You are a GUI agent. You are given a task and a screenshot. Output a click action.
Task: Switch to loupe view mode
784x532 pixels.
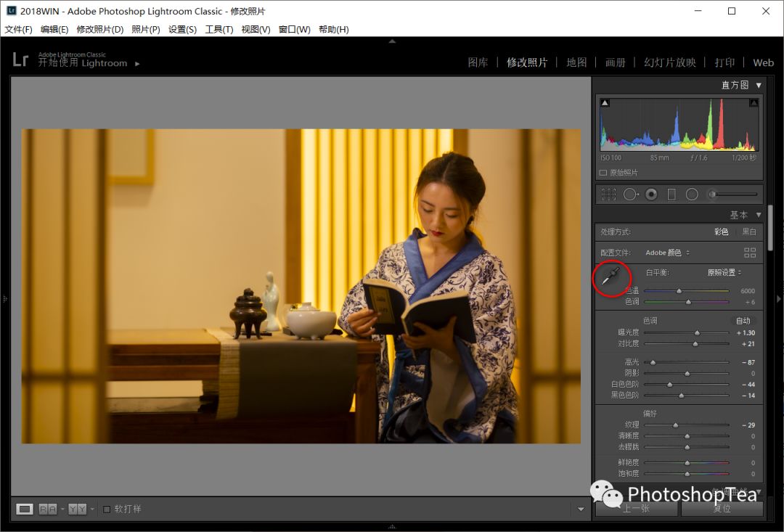[25, 509]
